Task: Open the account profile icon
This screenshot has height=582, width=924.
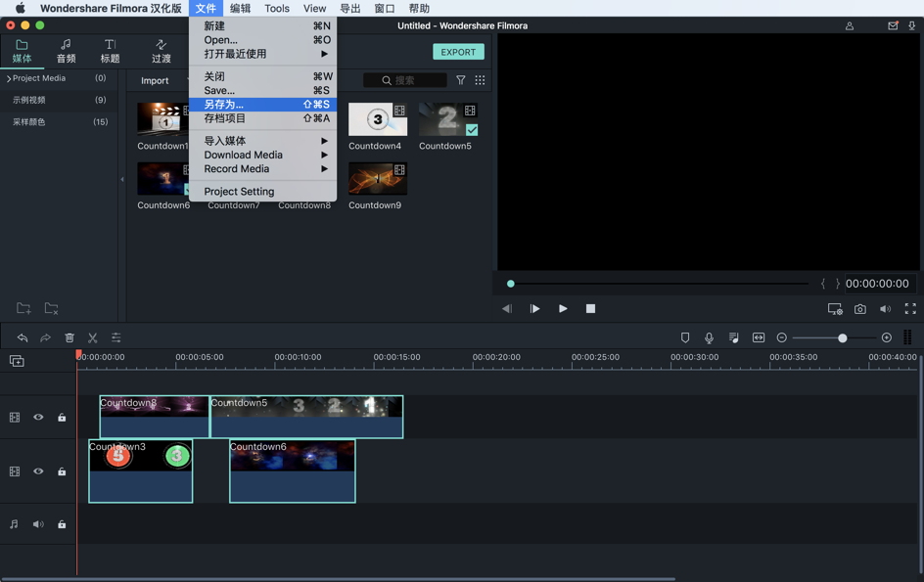Action: [850, 25]
